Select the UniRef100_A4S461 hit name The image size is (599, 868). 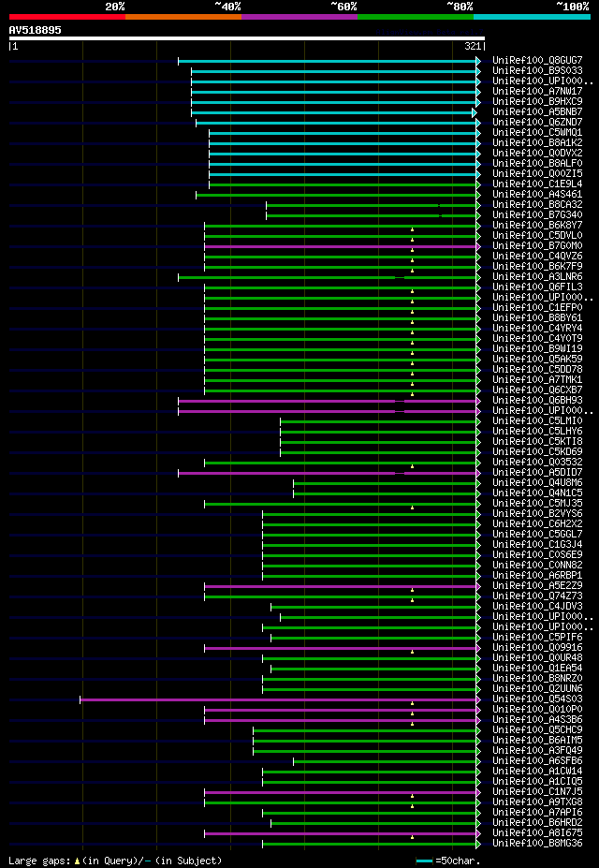tap(537, 195)
